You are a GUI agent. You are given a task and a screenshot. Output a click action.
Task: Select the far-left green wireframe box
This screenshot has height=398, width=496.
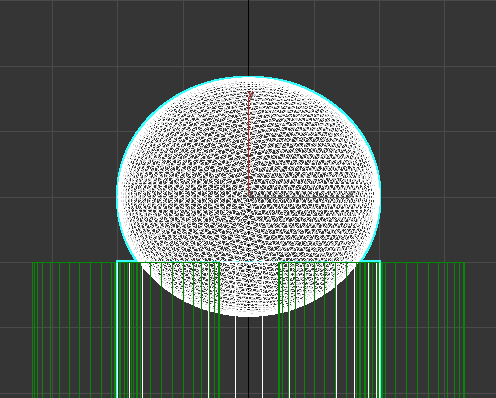pyautogui.click(x=73, y=330)
